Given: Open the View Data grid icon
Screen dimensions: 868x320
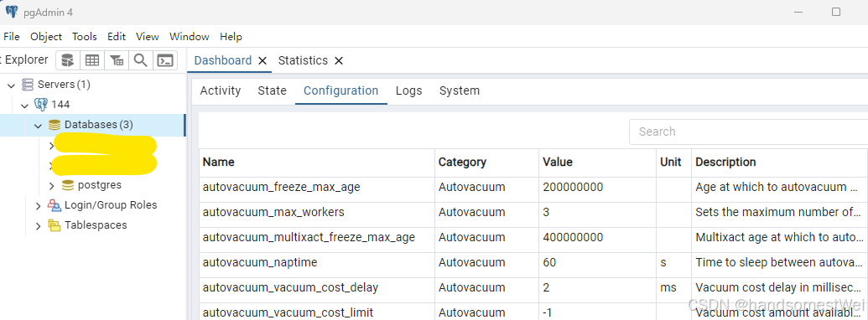Looking at the screenshot, I should point(92,60).
